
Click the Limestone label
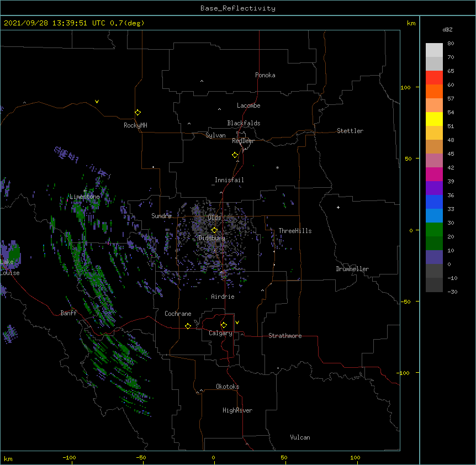84,197
